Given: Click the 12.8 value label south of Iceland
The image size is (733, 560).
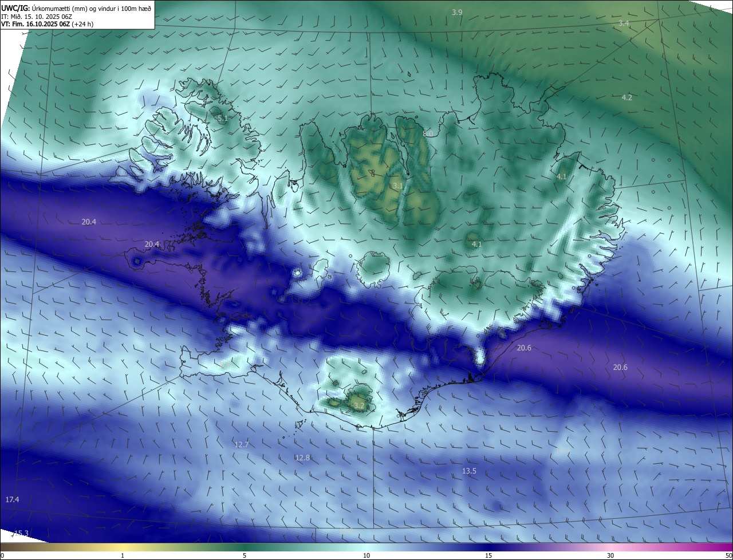Looking at the screenshot, I should [302, 458].
